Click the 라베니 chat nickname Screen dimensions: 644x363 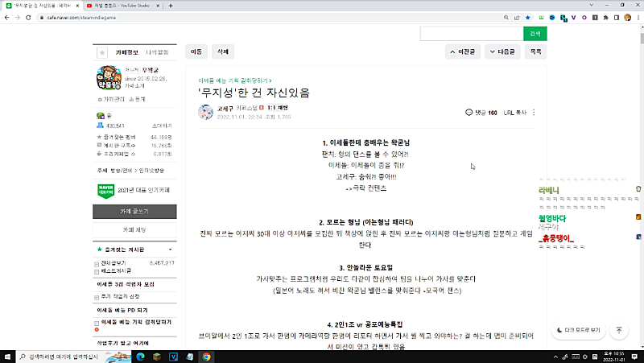pos(549,191)
